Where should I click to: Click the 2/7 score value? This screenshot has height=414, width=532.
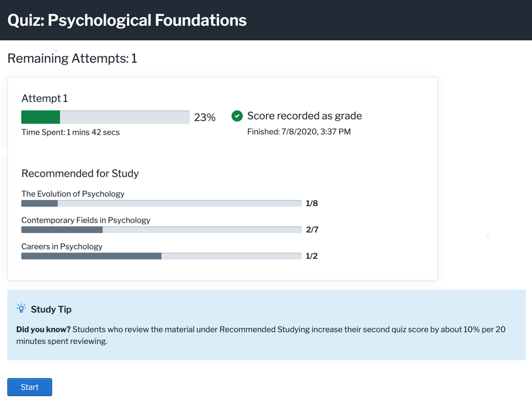pyautogui.click(x=312, y=230)
